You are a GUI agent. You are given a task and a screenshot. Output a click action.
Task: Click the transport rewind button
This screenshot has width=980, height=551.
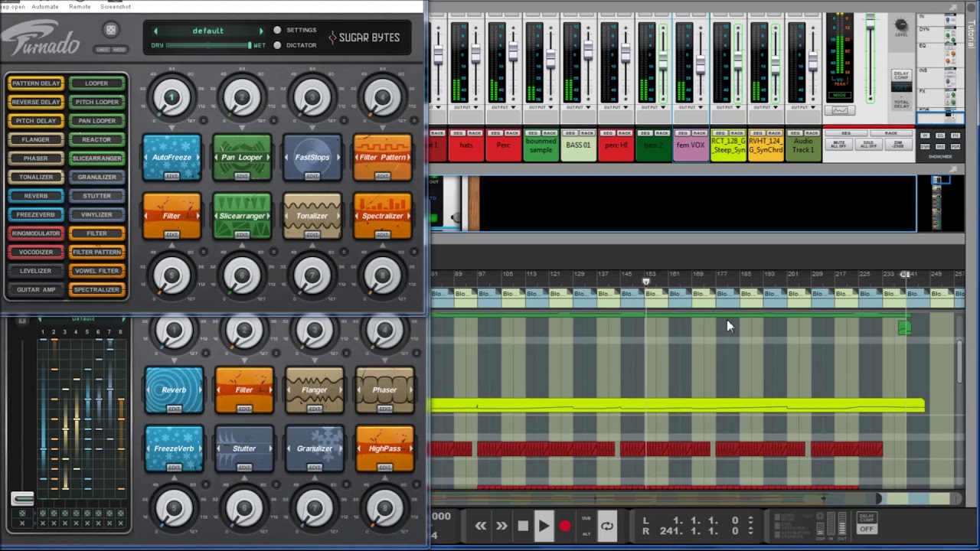click(x=481, y=526)
